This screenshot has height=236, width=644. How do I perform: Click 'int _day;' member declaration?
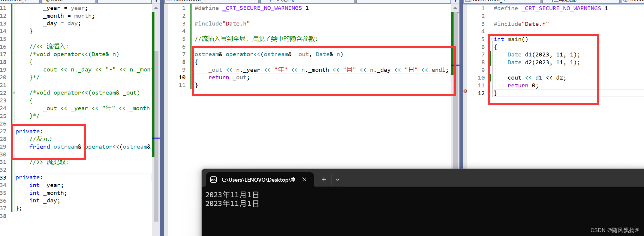[x=44, y=201]
